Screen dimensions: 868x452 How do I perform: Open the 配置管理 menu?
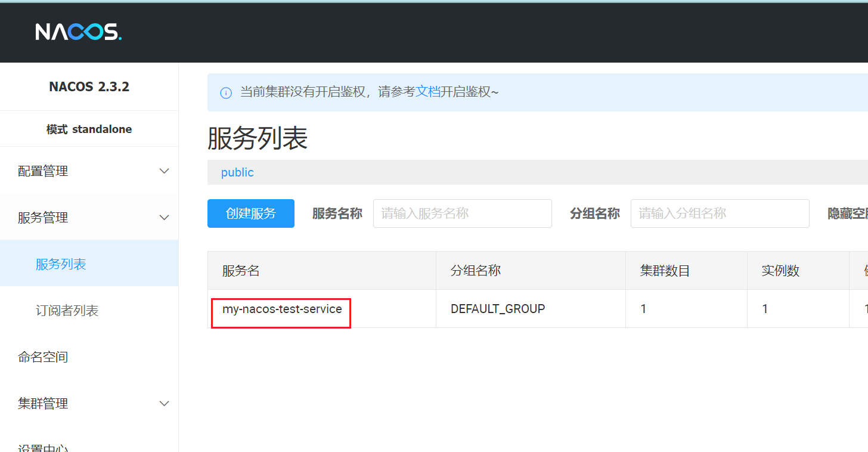89,171
